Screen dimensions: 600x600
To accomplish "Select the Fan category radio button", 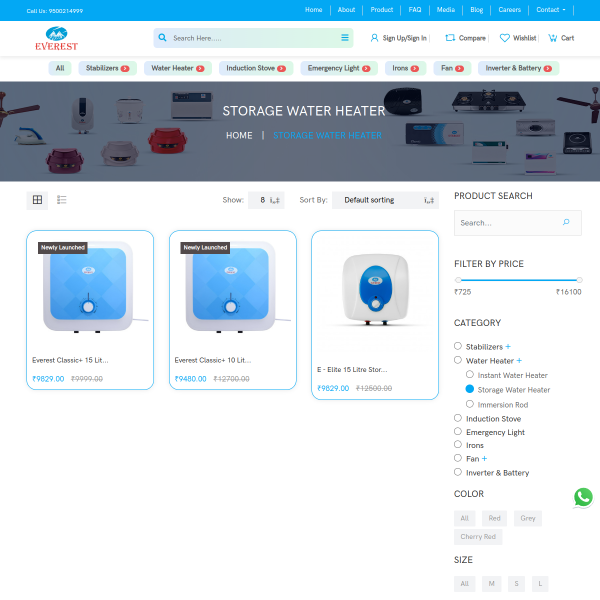I will click(x=458, y=458).
